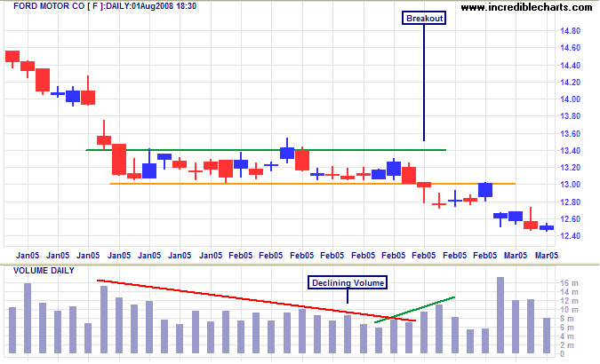Click the 2 m volume axis label
This screenshot has width=600, height=364.
coord(567,345)
